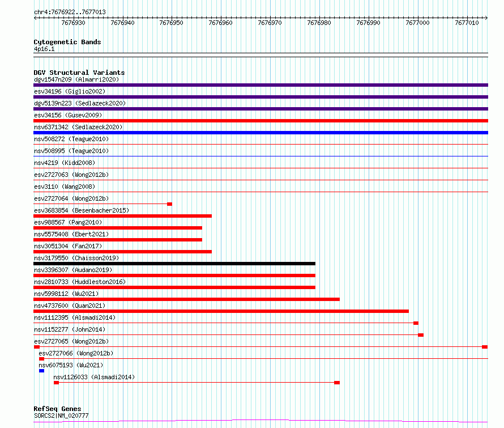The height and width of the screenshot is (428, 504).
Task: Click the black nsv3179550 Chaisson2019 bar
Action: 174,264
